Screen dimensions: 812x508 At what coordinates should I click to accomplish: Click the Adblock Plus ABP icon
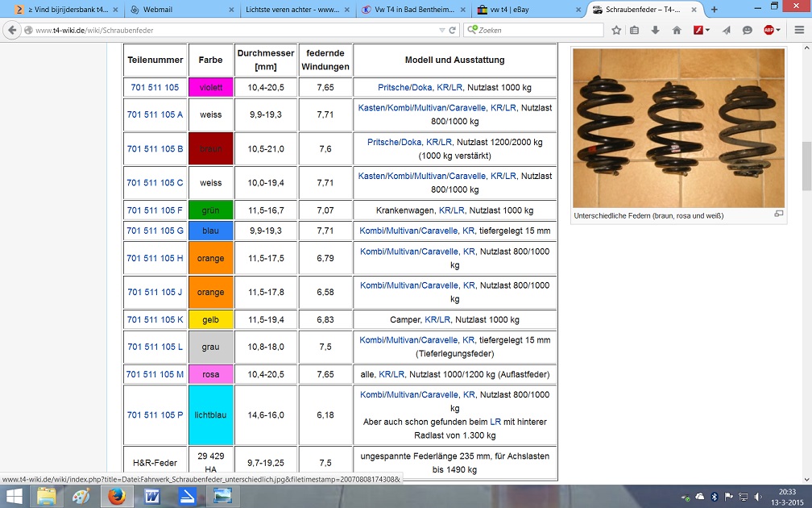pos(769,30)
